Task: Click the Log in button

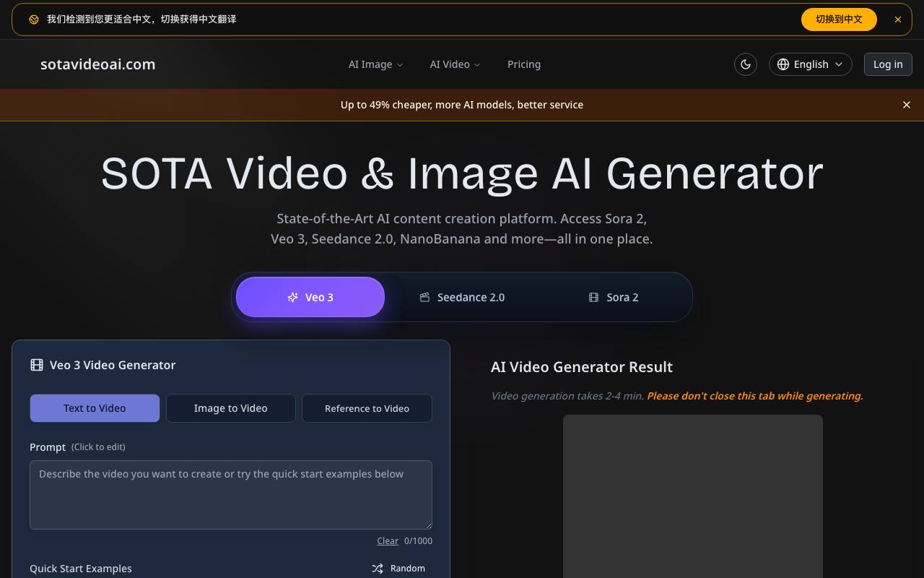Action: pyautogui.click(x=888, y=64)
